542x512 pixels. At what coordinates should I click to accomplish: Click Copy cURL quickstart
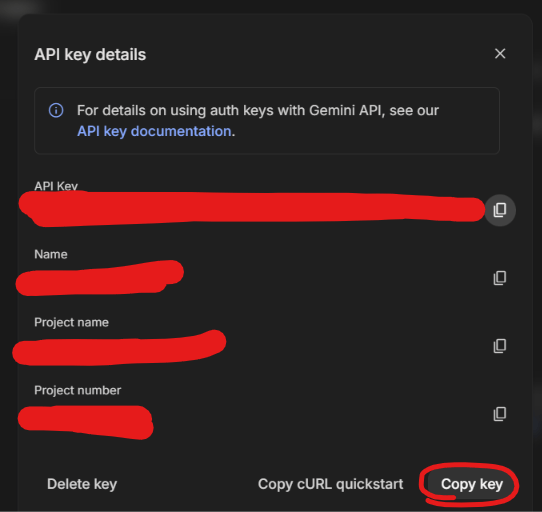330,484
